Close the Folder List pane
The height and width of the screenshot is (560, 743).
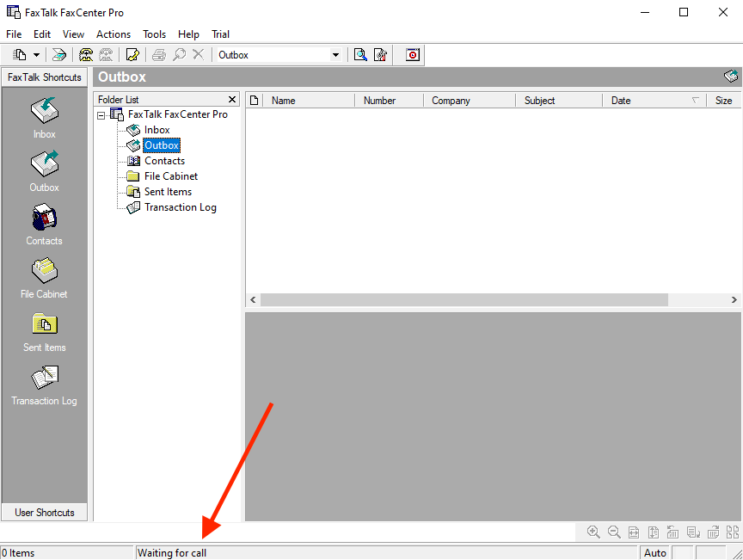pyautogui.click(x=232, y=100)
